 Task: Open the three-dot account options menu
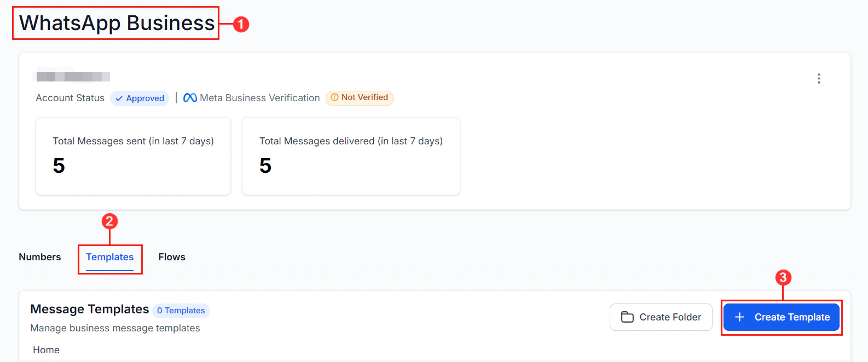click(x=819, y=79)
